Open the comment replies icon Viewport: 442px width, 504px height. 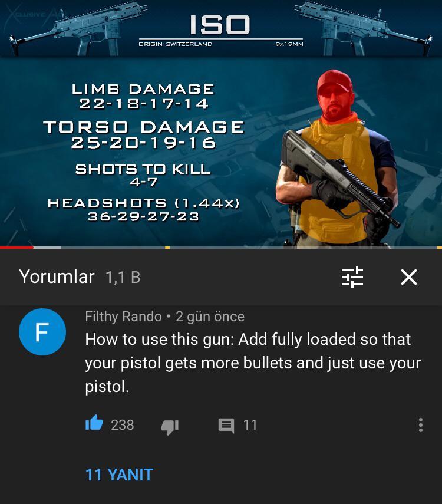click(x=226, y=426)
